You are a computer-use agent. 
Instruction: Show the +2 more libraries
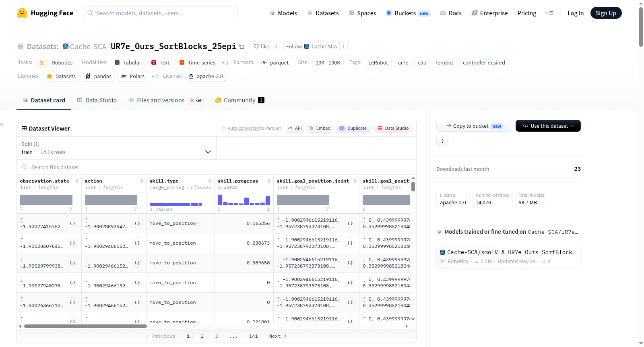pyautogui.click(x=155, y=76)
